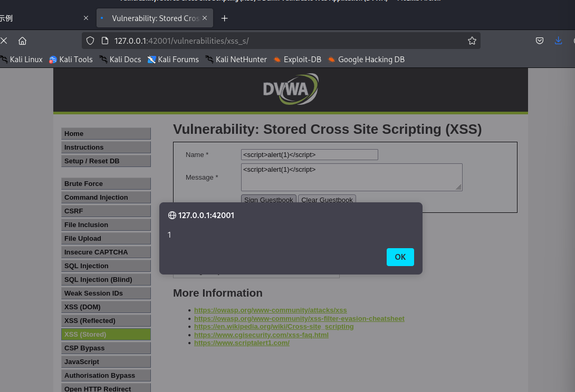This screenshot has width=575, height=392.
Task: Open the scriptalert1.com link
Action: pyautogui.click(x=242, y=343)
